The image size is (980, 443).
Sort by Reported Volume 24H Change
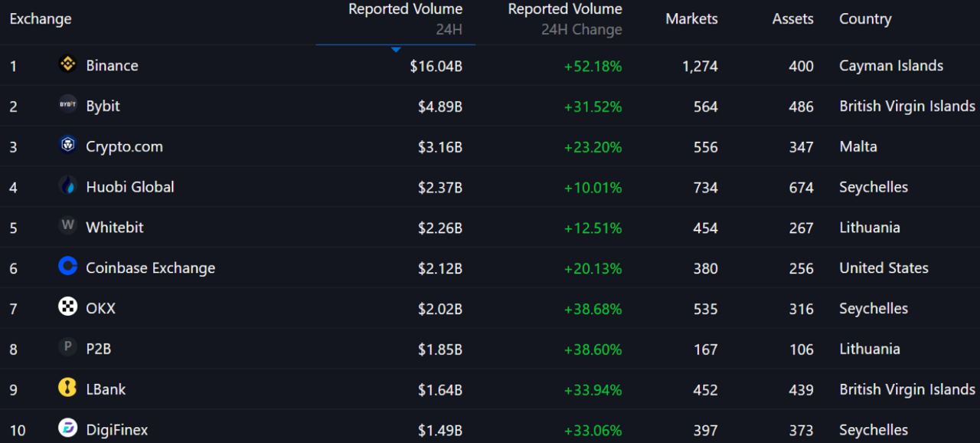565,18
